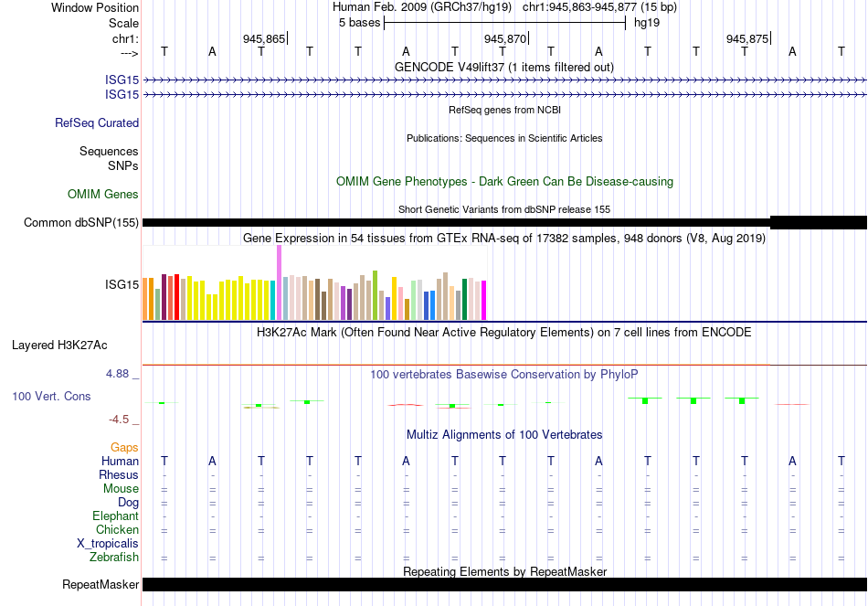
Task: Click the tallest violet bar in GTEx chart
Action: pyautogui.click(x=279, y=282)
